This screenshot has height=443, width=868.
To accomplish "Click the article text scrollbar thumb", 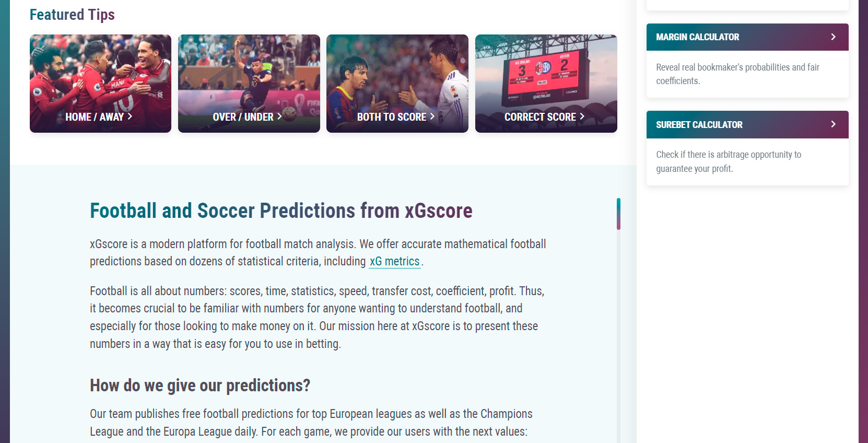I will pyautogui.click(x=618, y=214).
